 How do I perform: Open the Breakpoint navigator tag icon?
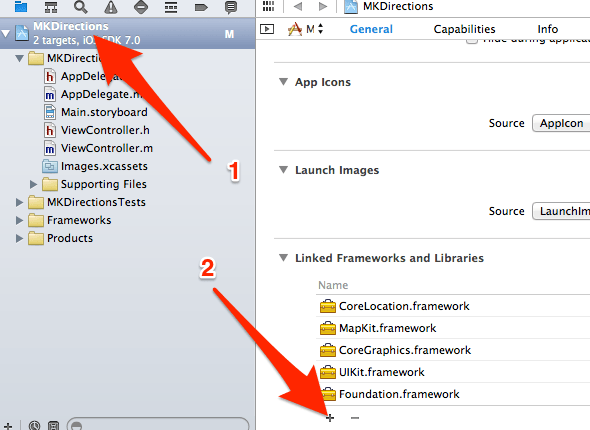click(x=201, y=7)
